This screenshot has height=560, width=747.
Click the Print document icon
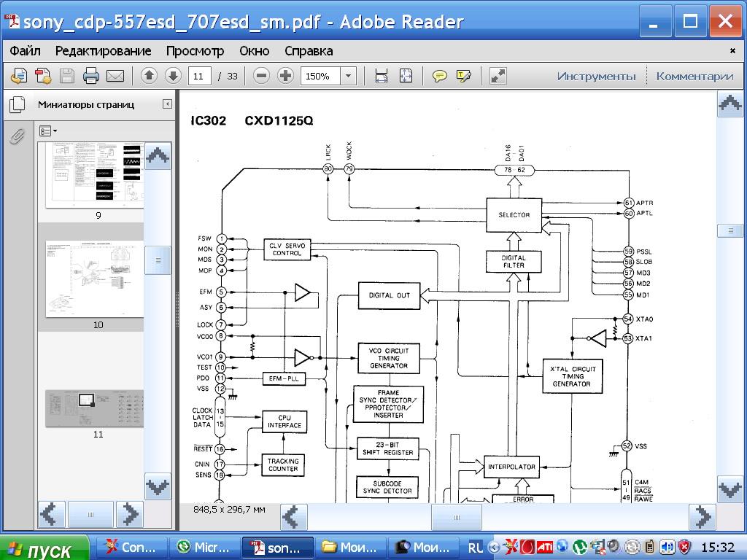click(90, 76)
